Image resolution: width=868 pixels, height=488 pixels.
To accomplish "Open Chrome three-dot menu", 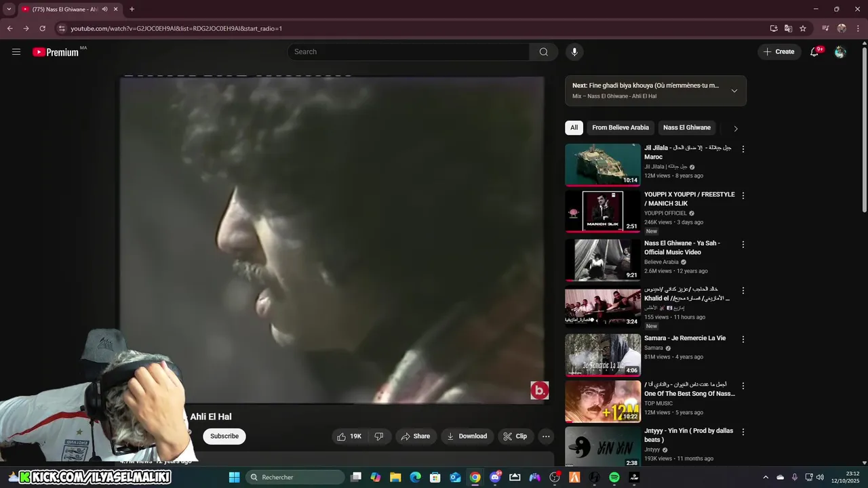I will coord(858,28).
